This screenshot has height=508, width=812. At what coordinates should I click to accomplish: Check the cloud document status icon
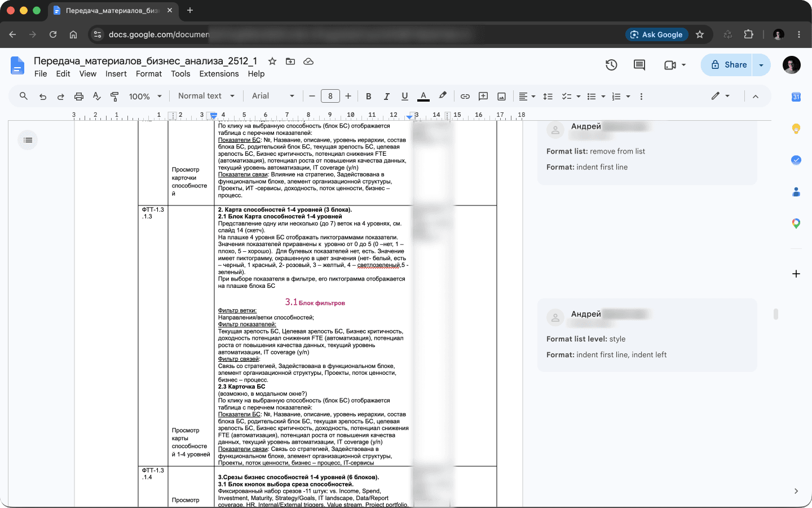308,61
